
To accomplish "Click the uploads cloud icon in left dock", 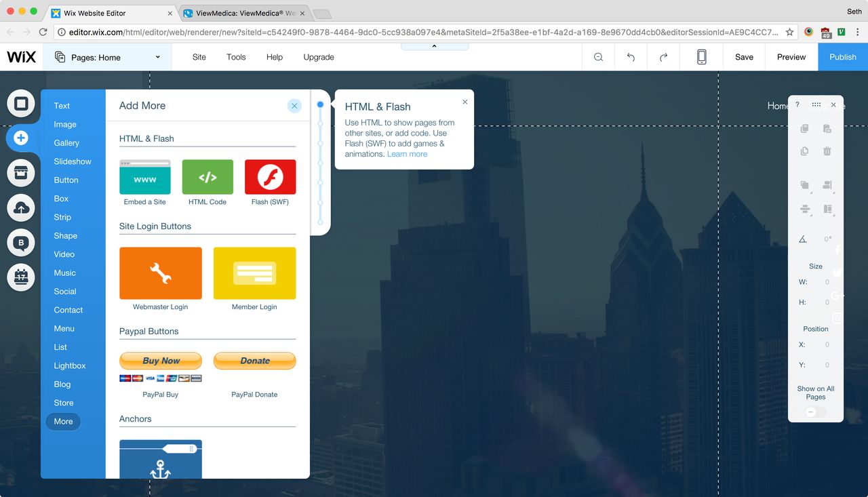I will tap(20, 207).
